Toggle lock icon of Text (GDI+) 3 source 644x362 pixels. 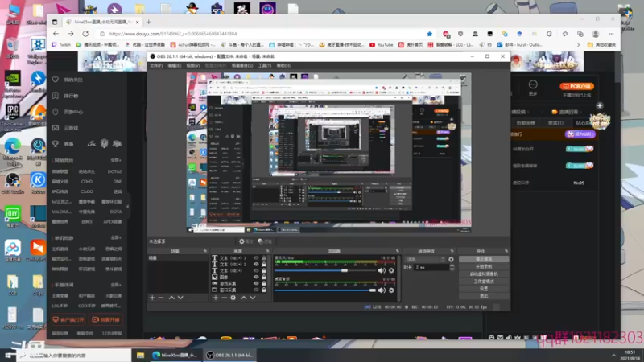pyautogui.click(x=264, y=258)
